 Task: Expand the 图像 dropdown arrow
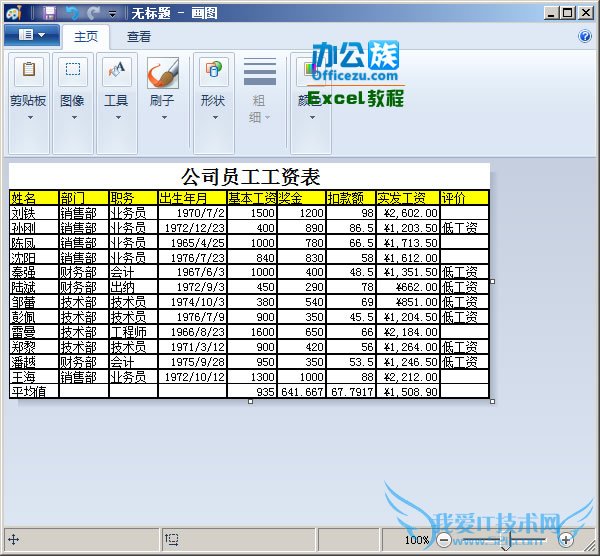[74, 117]
